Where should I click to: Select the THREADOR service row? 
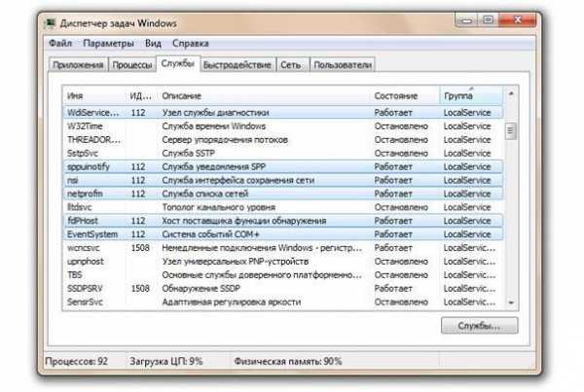(283, 140)
